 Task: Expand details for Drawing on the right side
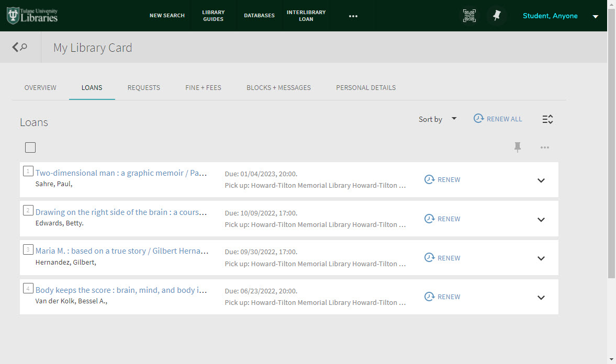click(541, 220)
